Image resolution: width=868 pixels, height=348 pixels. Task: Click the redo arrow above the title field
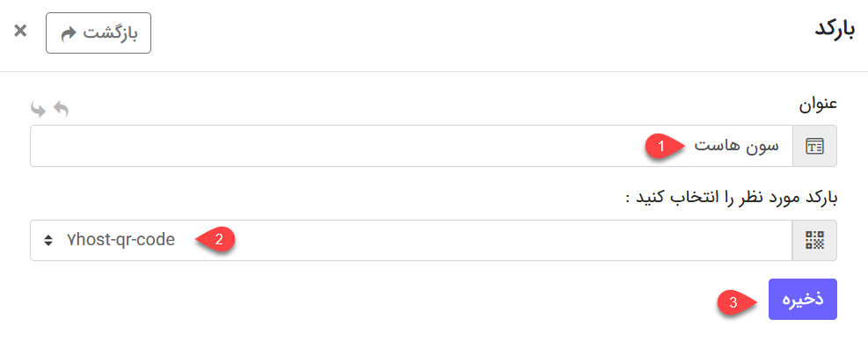point(38,110)
